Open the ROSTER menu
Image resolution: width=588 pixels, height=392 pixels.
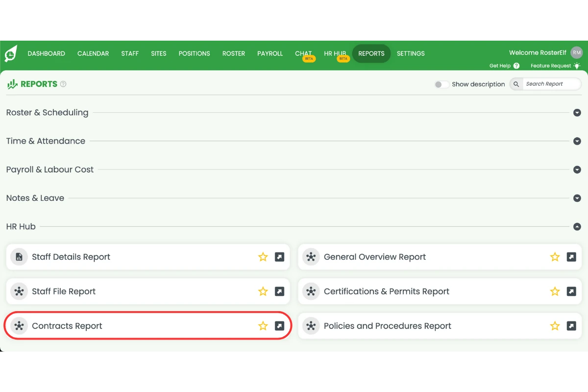point(234,53)
